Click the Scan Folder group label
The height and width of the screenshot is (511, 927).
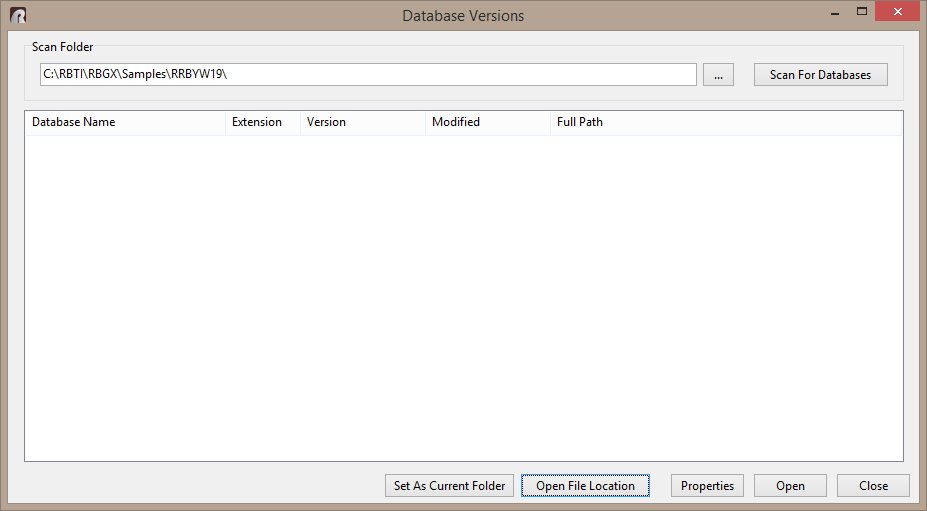tap(62, 47)
